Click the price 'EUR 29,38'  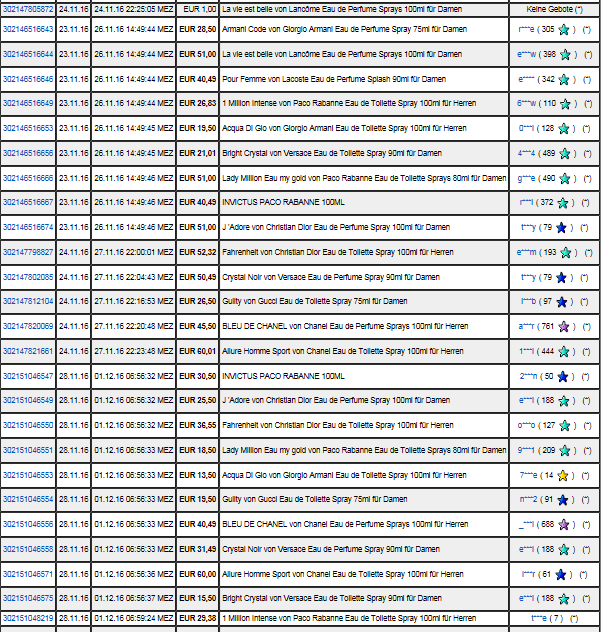pyautogui.click(x=198, y=618)
